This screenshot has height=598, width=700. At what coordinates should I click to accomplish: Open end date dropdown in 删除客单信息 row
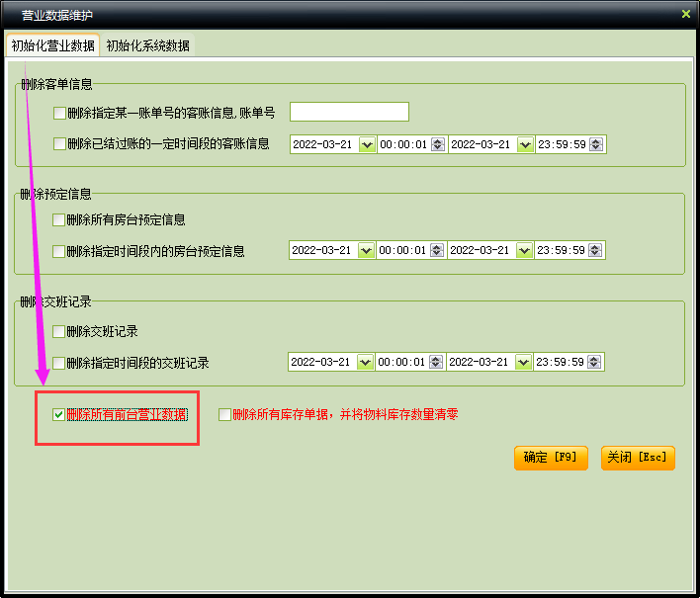tap(524, 144)
